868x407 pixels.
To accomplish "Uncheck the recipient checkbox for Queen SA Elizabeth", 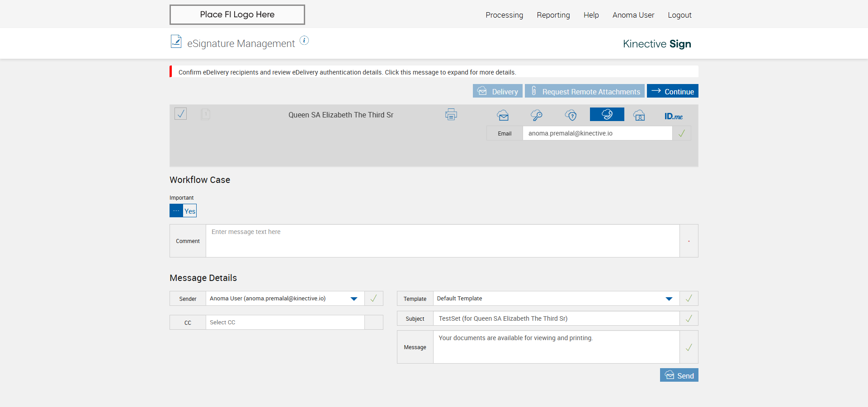I will [181, 114].
